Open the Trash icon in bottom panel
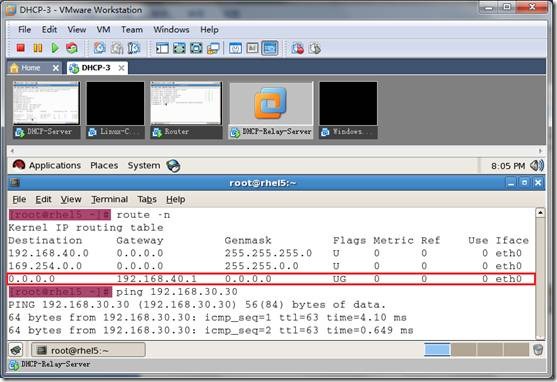Viewport: 557px width, 382px height. pyautogui.click(x=538, y=350)
